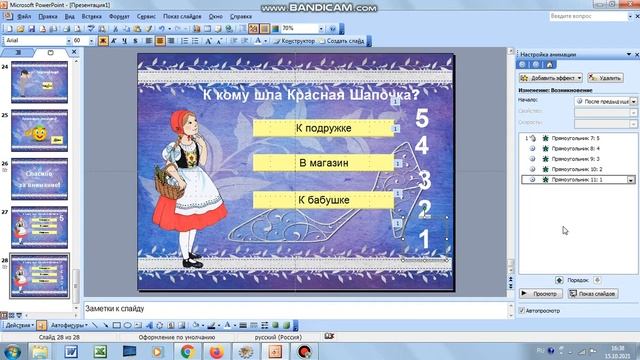This screenshot has width=640, height=360.
Task: Select the Rectangle drawing tool
Action: click(x=117, y=325)
